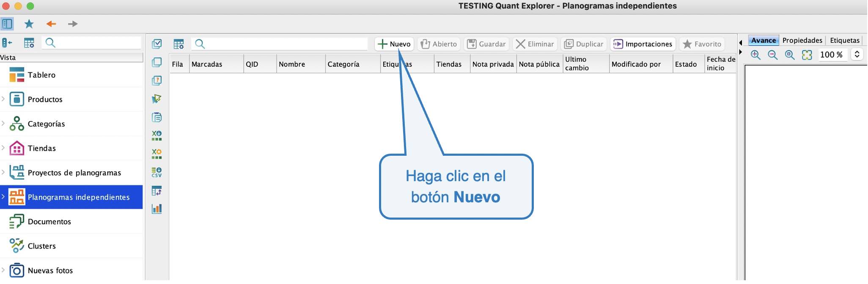Zoom in with the plus magnifier
The image size is (868, 284).
pyautogui.click(x=755, y=55)
